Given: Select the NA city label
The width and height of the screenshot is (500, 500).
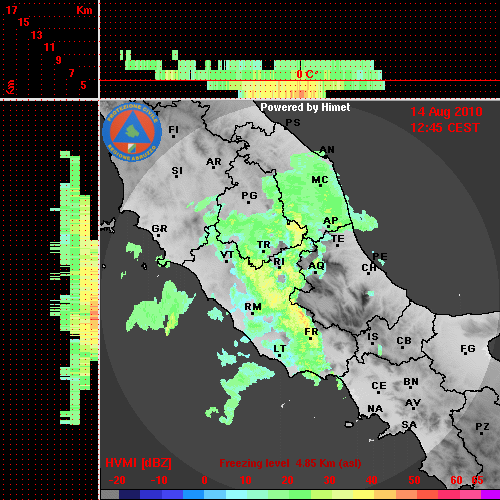Looking at the screenshot, I should 375,409.
